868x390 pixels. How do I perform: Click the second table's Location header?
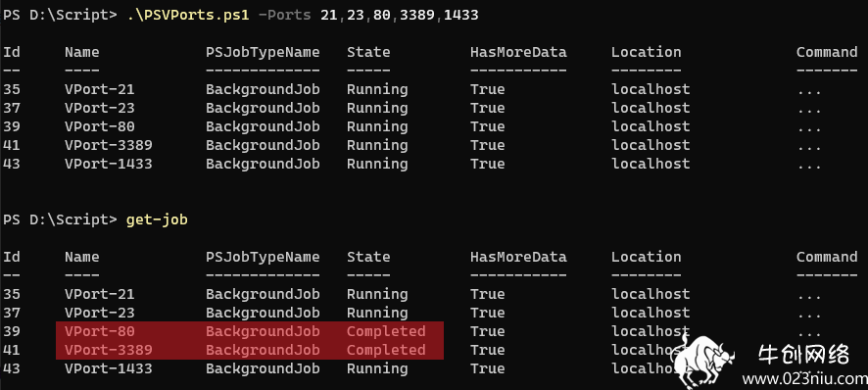(x=646, y=257)
